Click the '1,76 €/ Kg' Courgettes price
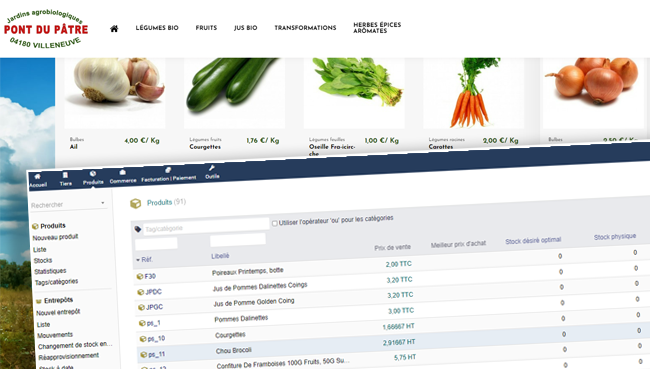Image resolution: width=650 pixels, height=369 pixels. (x=263, y=141)
